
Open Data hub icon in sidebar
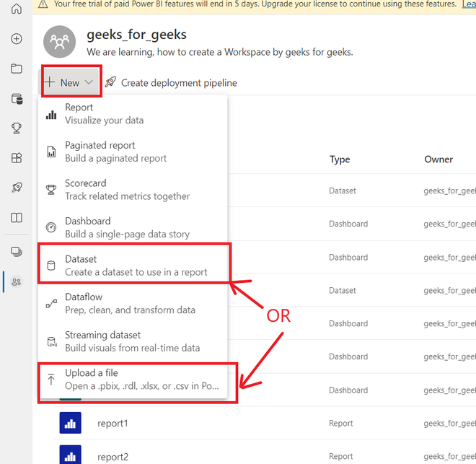(x=17, y=99)
